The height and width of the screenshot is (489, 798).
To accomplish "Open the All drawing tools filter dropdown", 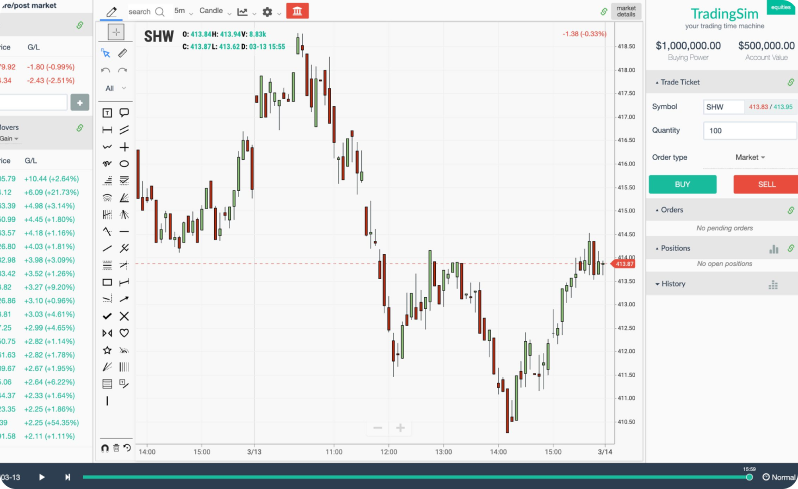I will coord(116,89).
